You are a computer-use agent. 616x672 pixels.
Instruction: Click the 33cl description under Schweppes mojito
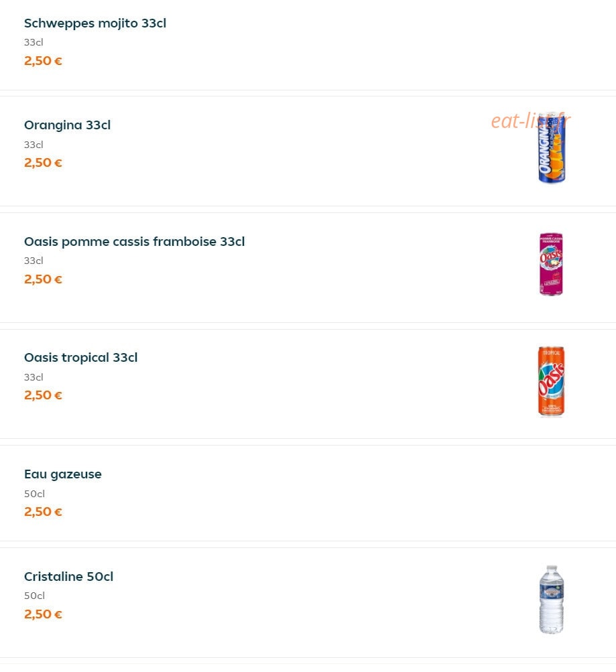tap(34, 42)
